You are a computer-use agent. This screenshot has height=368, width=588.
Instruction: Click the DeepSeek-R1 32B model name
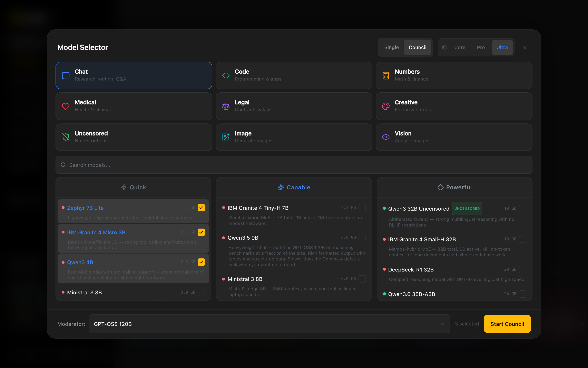[x=411, y=269]
